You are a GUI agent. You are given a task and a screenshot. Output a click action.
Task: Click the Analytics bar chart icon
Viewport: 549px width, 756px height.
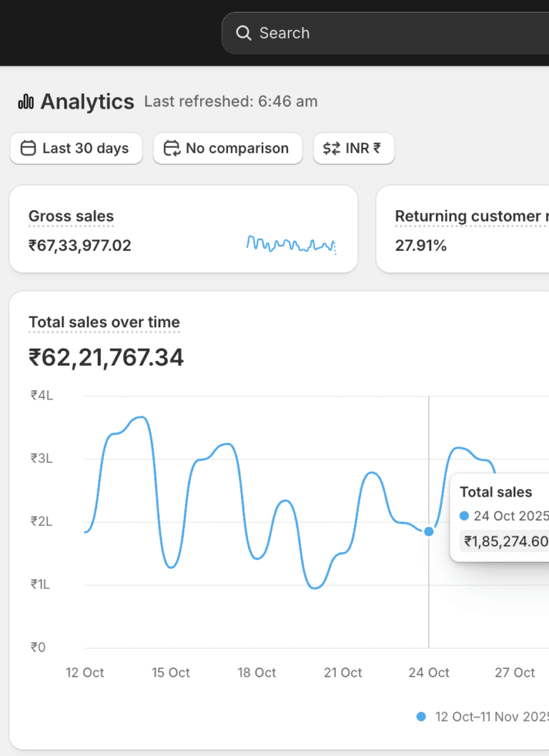tap(26, 102)
